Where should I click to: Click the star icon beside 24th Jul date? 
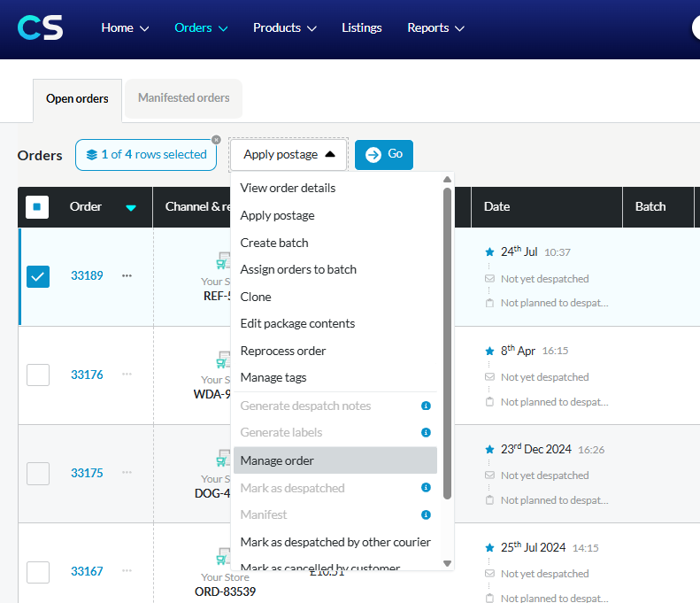point(489,252)
